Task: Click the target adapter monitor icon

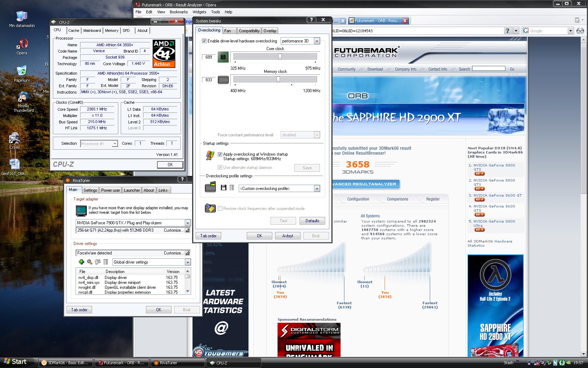Action: point(81,210)
